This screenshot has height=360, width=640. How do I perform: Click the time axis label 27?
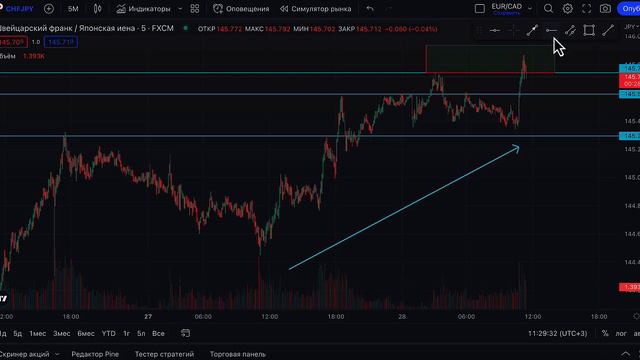(x=148, y=316)
